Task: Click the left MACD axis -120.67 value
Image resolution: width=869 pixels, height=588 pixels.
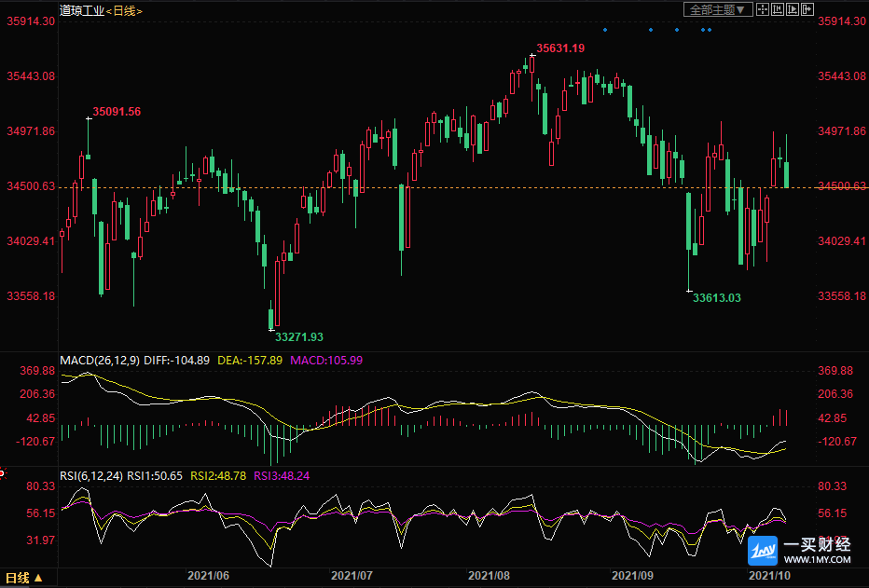Action: [x=35, y=442]
